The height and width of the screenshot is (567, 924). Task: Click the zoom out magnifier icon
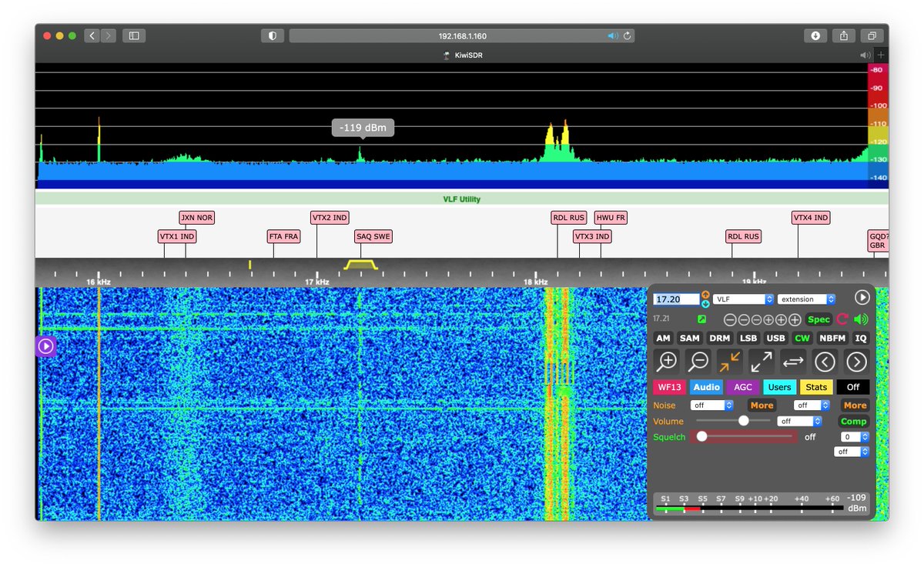click(698, 361)
